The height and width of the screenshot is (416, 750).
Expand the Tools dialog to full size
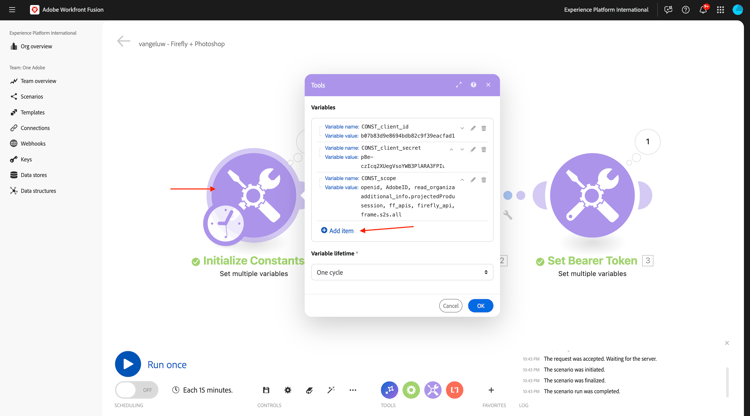(x=459, y=85)
